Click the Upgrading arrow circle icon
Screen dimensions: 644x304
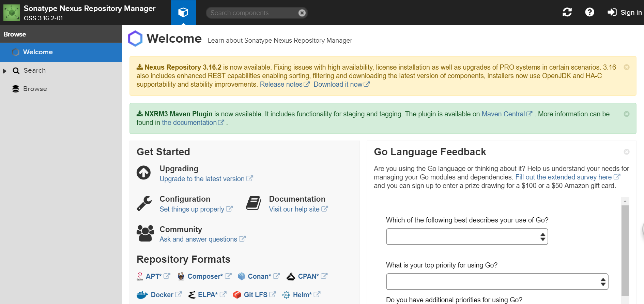pos(143,173)
